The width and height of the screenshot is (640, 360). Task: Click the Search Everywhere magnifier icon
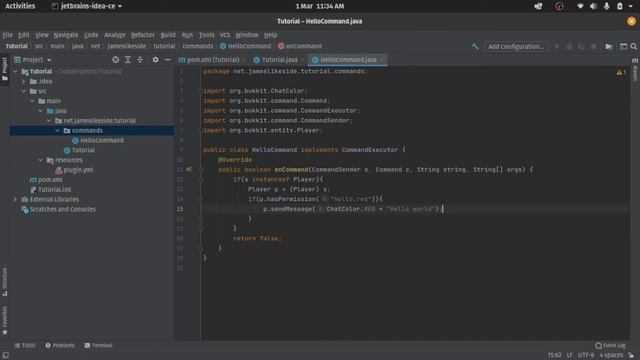(633, 47)
